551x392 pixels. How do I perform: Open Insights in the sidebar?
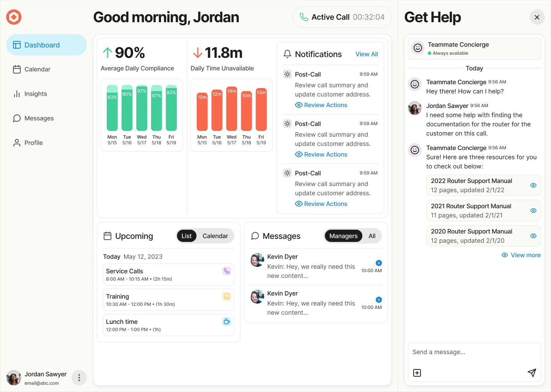click(x=36, y=94)
